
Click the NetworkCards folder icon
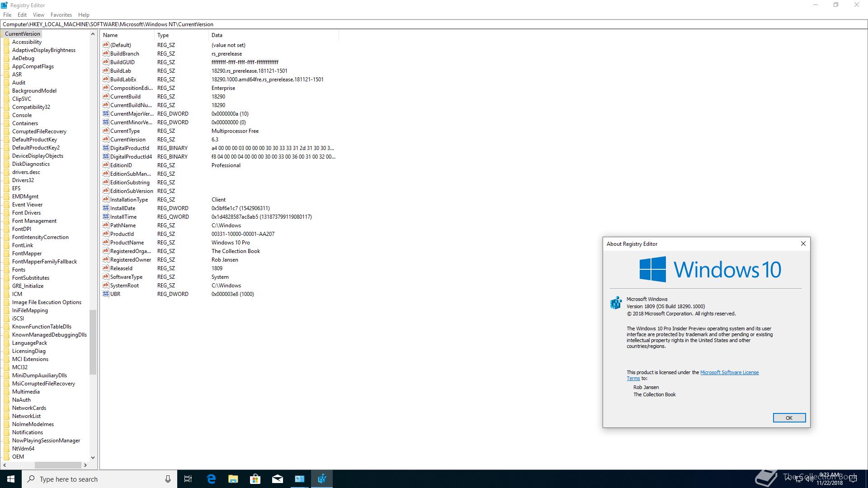click(7, 408)
